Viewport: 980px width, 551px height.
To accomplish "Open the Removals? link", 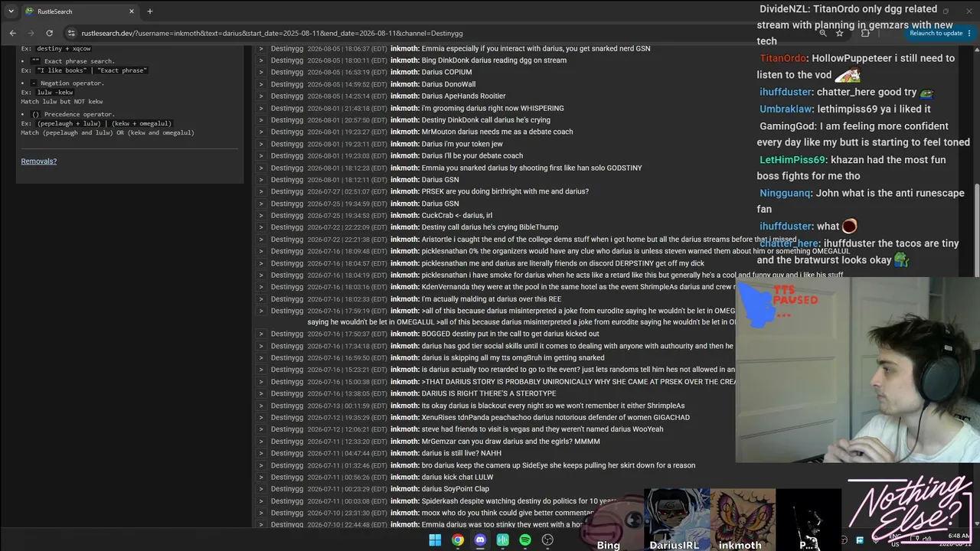I will point(39,161).
